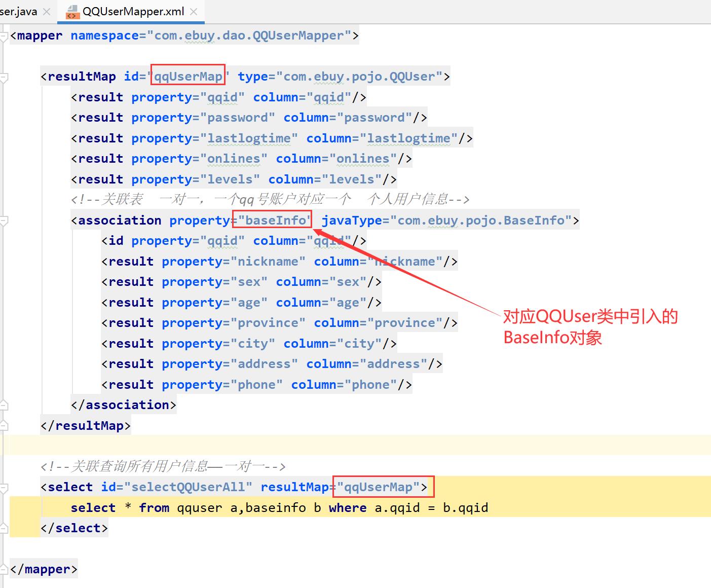
Task: Click the association property baseInfo value
Action: tap(276, 220)
